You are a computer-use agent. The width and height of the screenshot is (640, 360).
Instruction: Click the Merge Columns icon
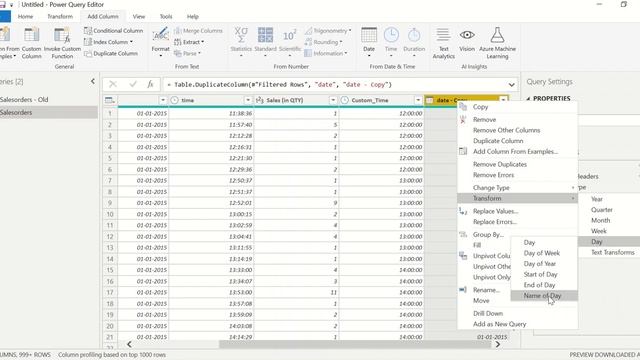coord(178,31)
